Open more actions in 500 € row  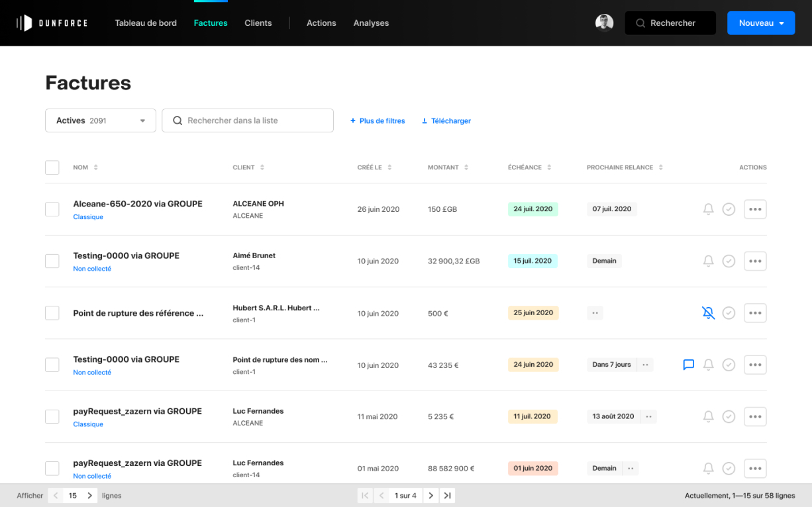755,313
